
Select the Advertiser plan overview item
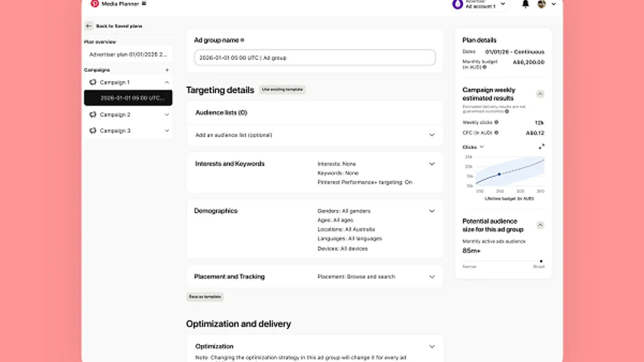tap(128, 54)
